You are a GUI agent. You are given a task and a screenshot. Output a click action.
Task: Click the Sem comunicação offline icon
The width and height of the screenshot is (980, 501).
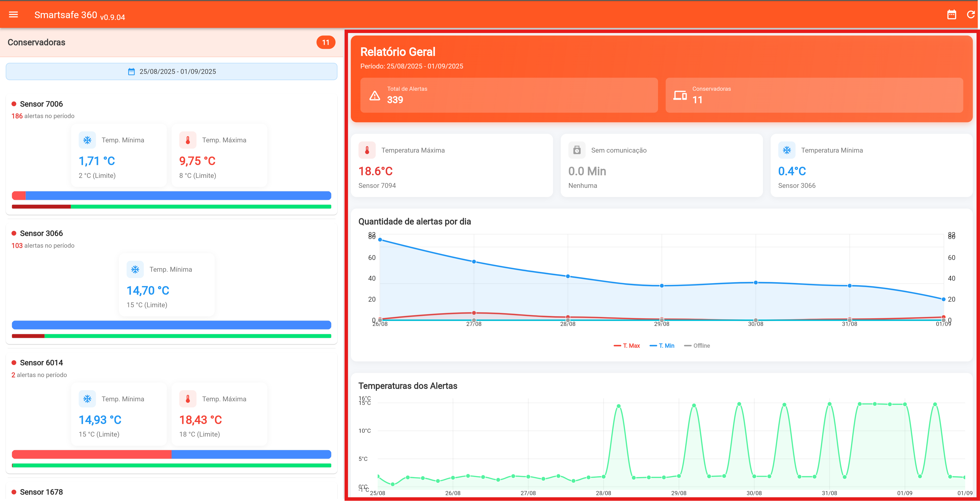pyautogui.click(x=577, y=150)
